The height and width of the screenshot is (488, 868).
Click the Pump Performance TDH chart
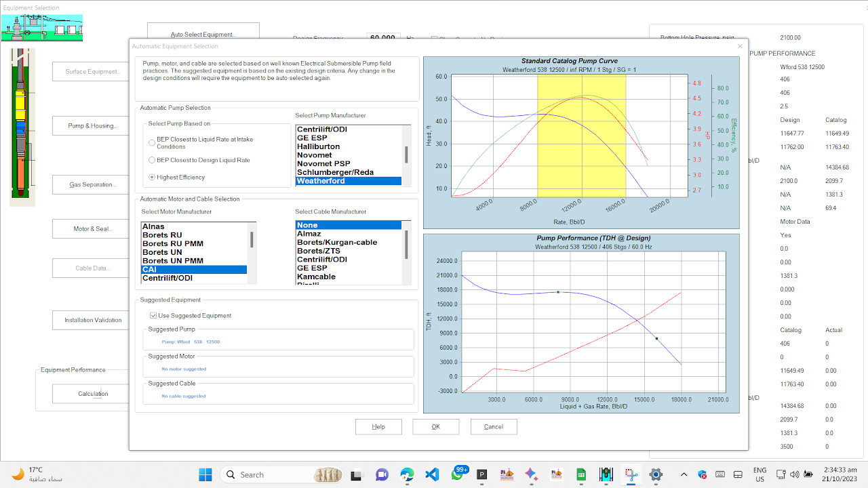point(581,323)
